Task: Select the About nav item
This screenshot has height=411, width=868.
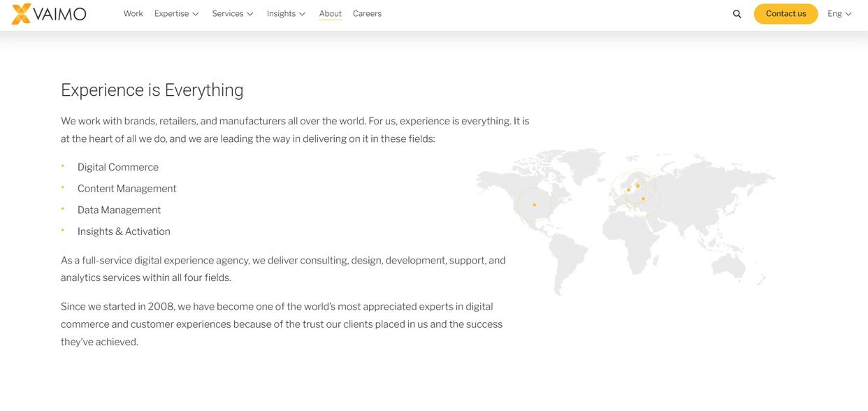Action: click(x=330, y=14)
